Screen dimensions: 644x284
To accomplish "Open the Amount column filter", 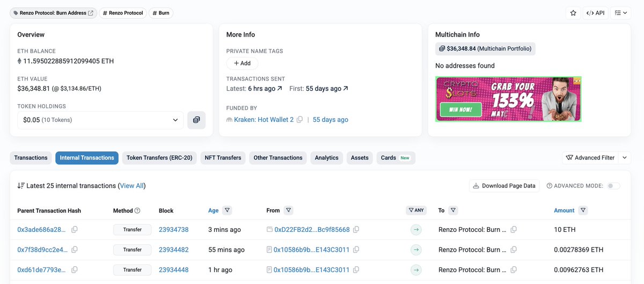I will pos(583,210).
